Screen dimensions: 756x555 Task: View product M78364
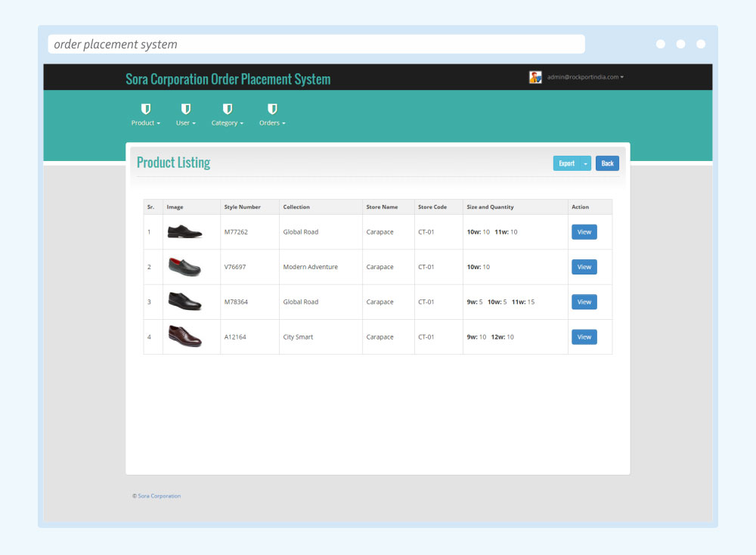click(584, 302)
